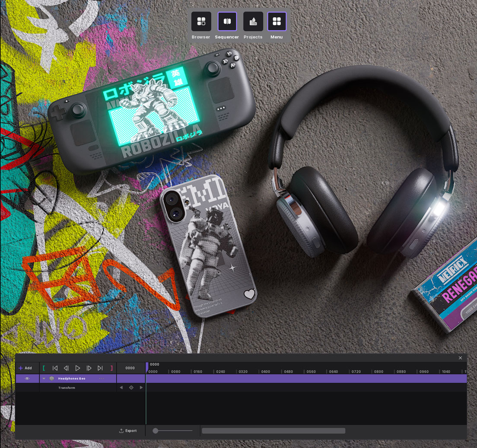This screenshot has width=477, height=448.
Task: Toggle the Menu button
Action: 277,22
